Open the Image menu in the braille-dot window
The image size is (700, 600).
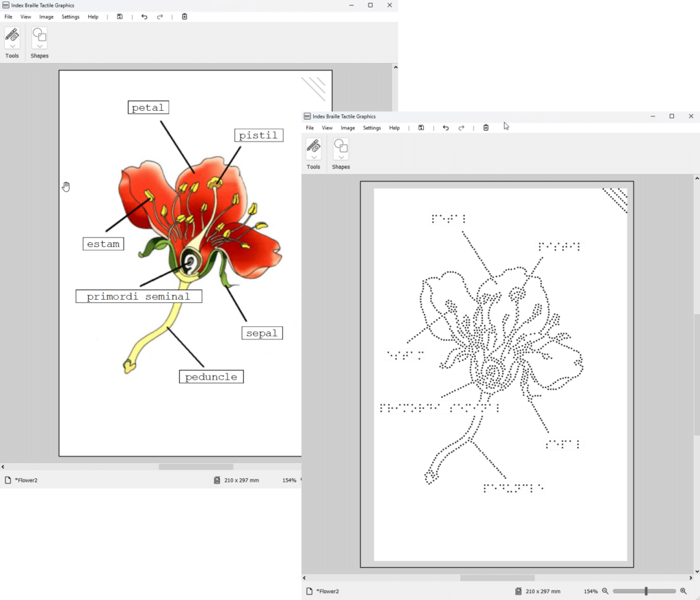pyautogui.click(x=348, y=128)
